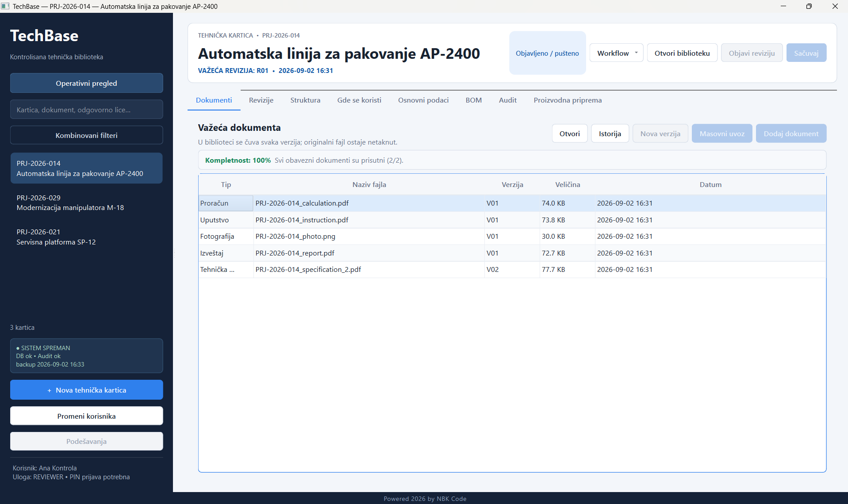Screen dimensions: 848x504
Task: Click Masovni uvoz button
Action: [x=722, y=134]
